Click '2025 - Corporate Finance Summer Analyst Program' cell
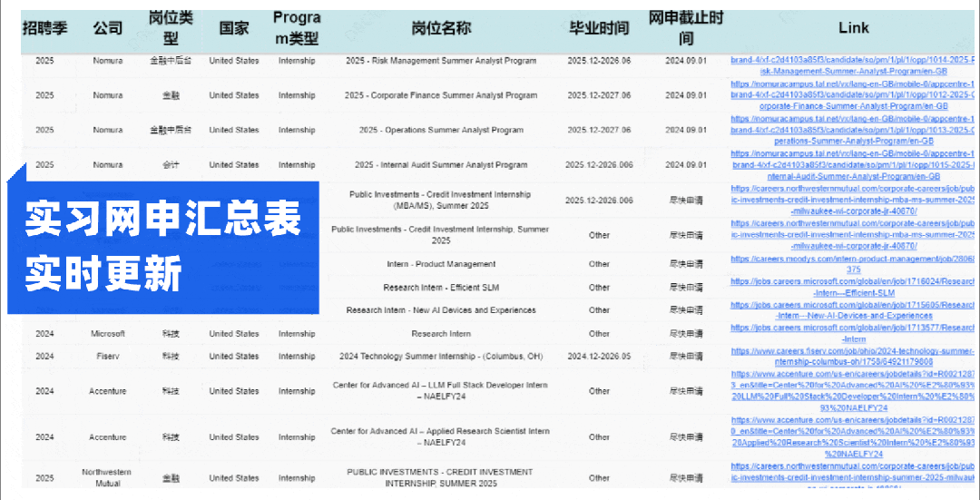This screenshot has height=500, width=980. (x=441, y=95)
